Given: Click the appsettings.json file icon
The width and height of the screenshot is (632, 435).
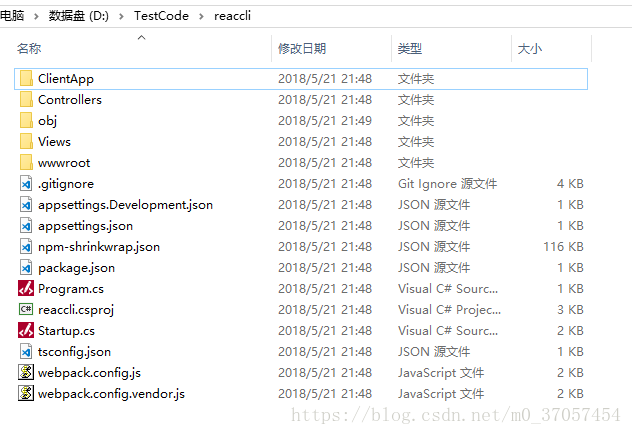Looking at the screenshot, I should 26,225.
